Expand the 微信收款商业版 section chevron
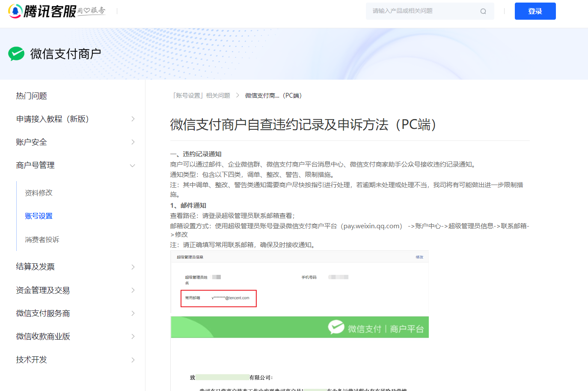Screen dimensions: 588x391 (x=133, y=337)
